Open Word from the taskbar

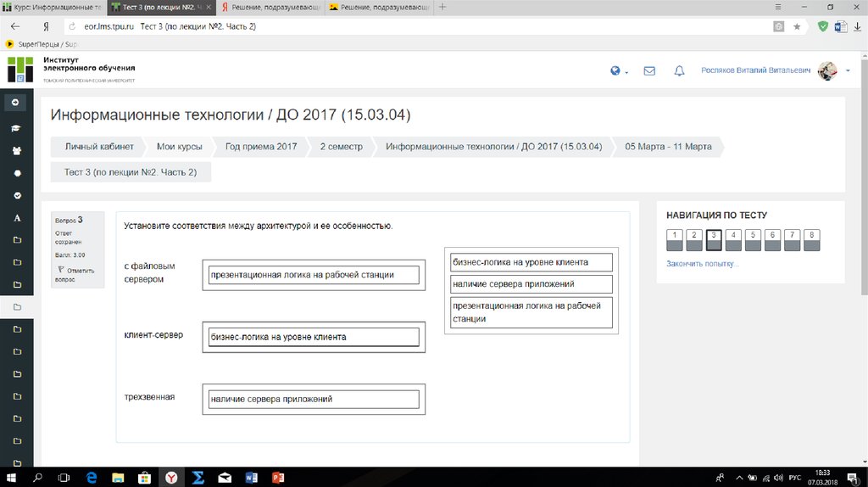pyautogui.click(x=251, y=477)
